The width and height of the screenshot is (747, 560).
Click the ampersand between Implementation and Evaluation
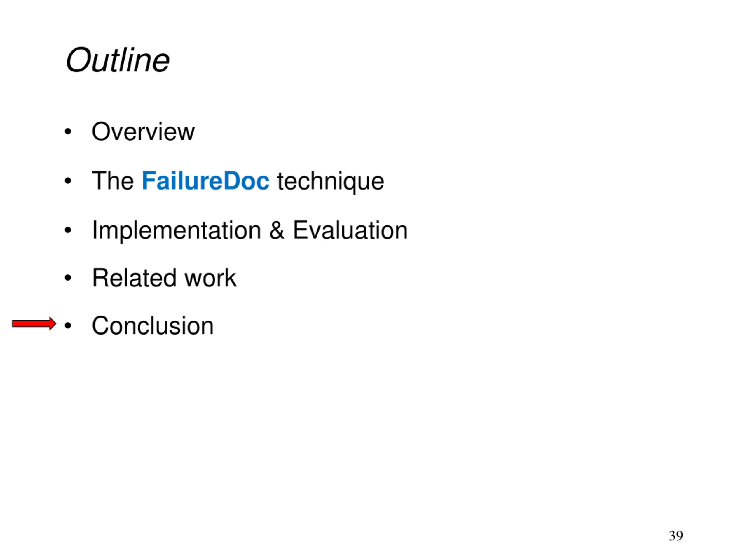[277, 230]
